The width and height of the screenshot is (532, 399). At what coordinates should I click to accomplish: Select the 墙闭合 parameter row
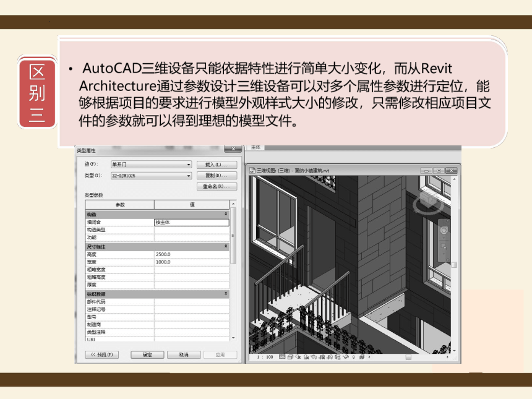coord(157,222)
